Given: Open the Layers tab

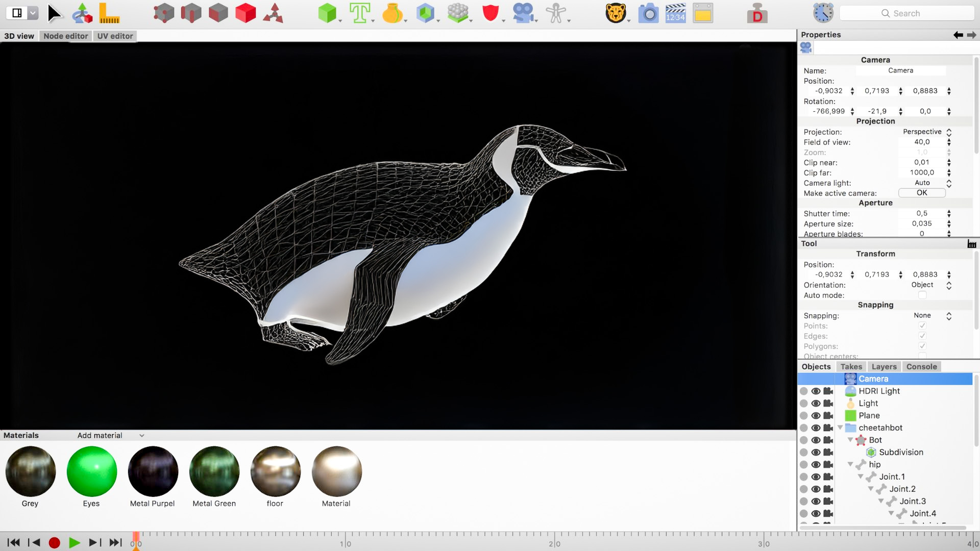Looking at the screenshot, I should tap(884, 367).
